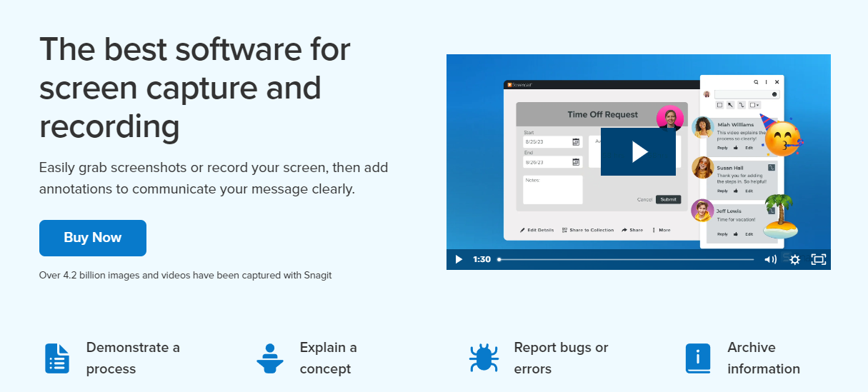Click the bug icon for Report bugs
868x392 pixels.
click(484, 358)
